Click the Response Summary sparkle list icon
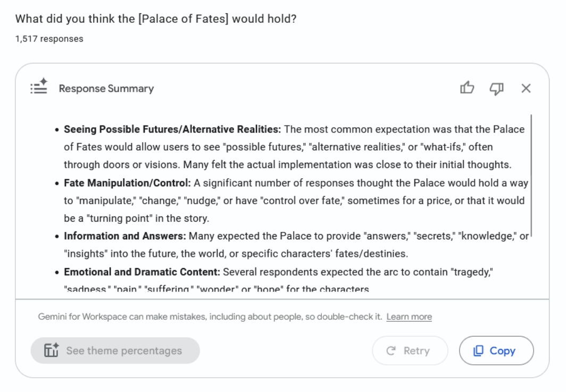Viewport: 566px width, 392px height. pyautogui.click(x=39, y=87)
